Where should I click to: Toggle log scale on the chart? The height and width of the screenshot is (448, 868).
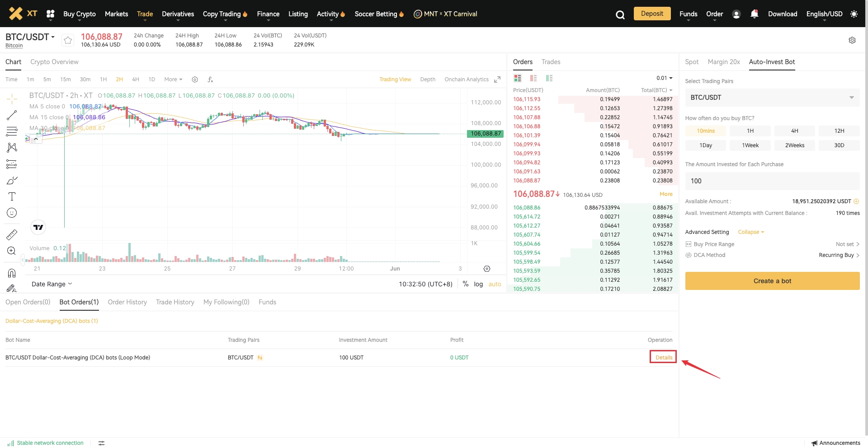click(x=478, y=284)
